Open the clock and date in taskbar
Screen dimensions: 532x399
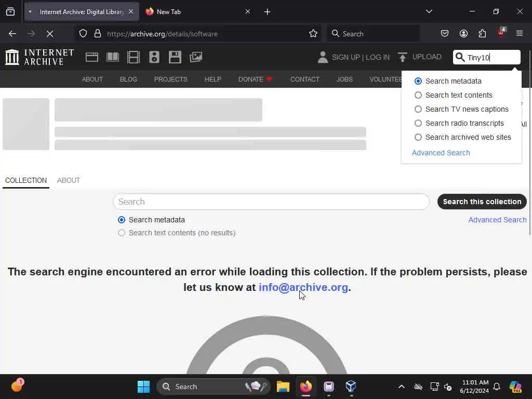coord(474,387)
